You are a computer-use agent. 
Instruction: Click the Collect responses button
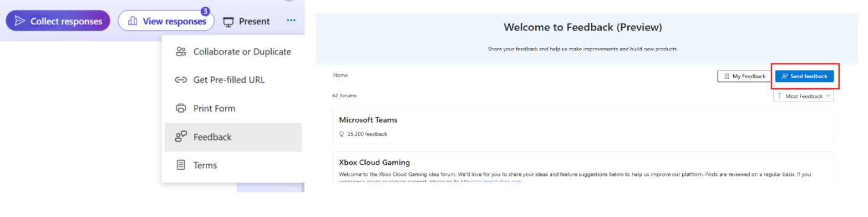[58, 21]
